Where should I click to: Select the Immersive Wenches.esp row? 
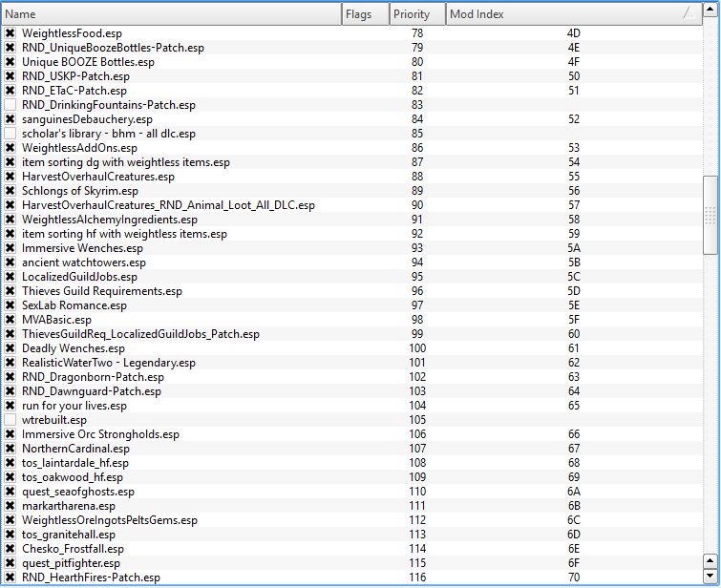82,248
